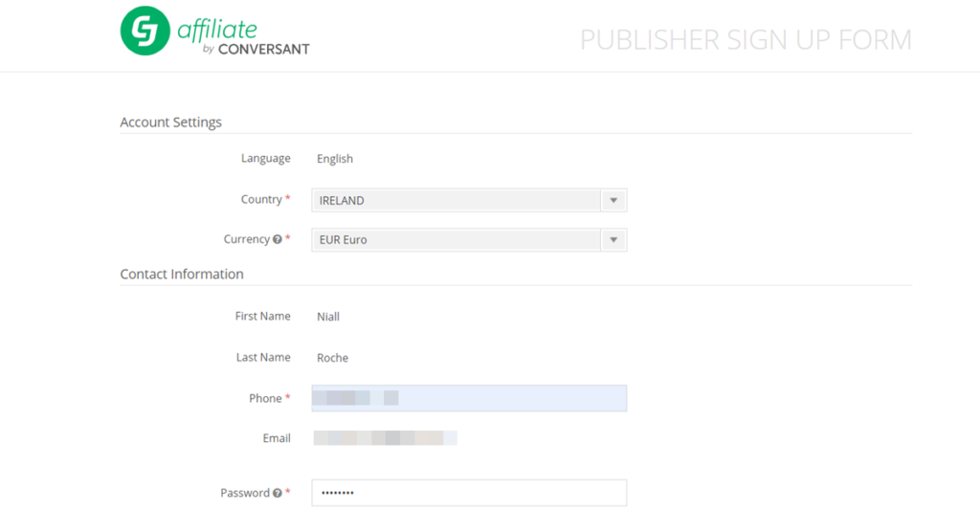Click the affiliate by Conversant wordmark
The width and height of the screenshot is (980, 509).
[x=243, y=37]
